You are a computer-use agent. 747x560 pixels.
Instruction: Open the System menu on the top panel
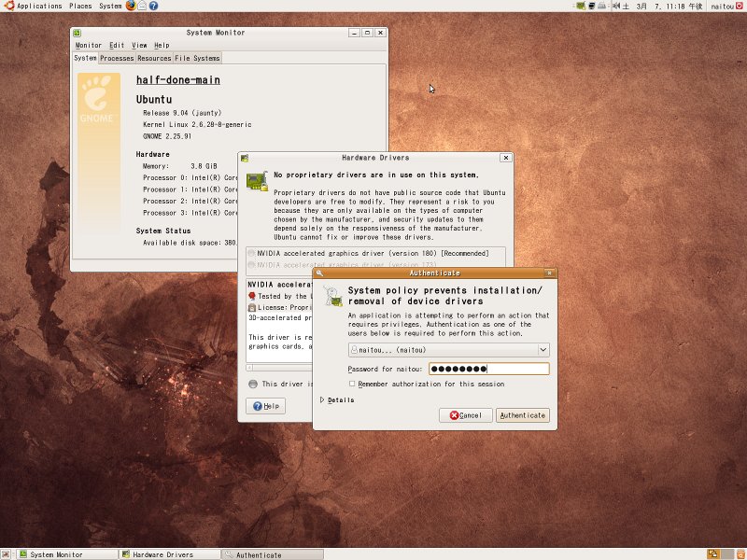click(x=110, y=7)
